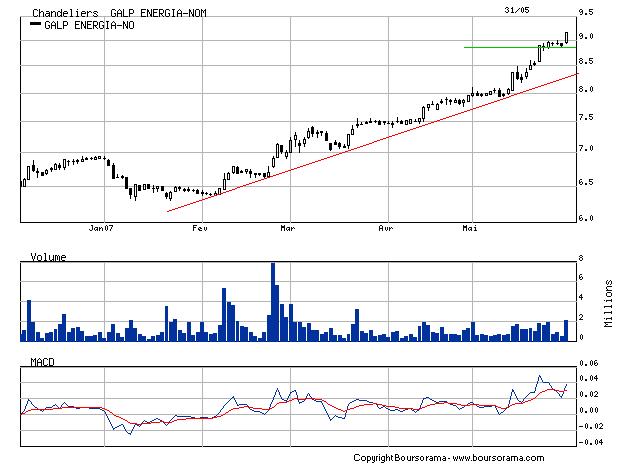Image resolution: width=620 pixels, height=464 pixels.
Task: Click the 0.04 MACD axis label
Action: [589, 378]
